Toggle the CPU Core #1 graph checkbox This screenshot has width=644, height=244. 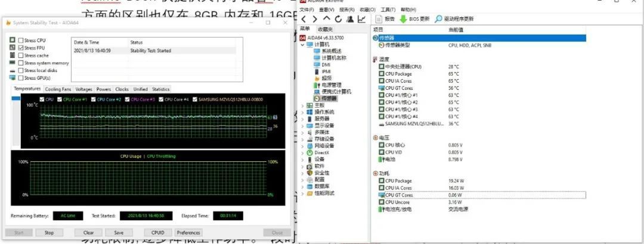[58, 99]
